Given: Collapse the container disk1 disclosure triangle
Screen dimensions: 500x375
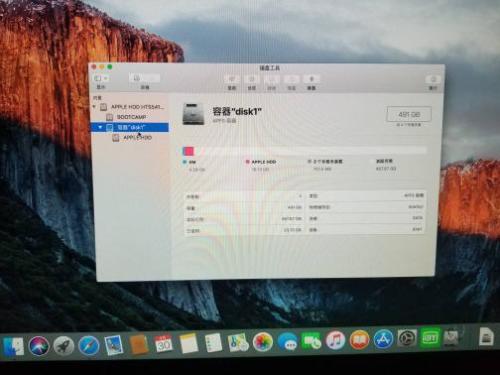Looking at the screenshot, I should 100,127.
